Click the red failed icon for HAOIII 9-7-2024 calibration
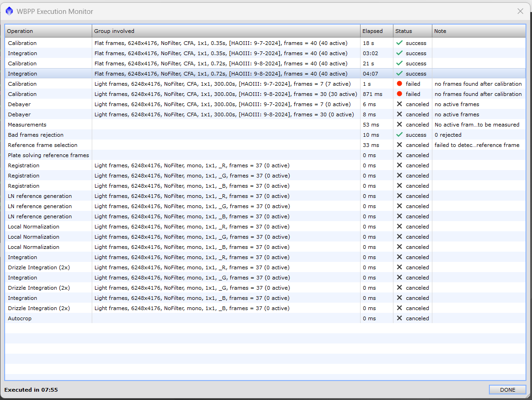532x400 pixels. coord(399,84)
